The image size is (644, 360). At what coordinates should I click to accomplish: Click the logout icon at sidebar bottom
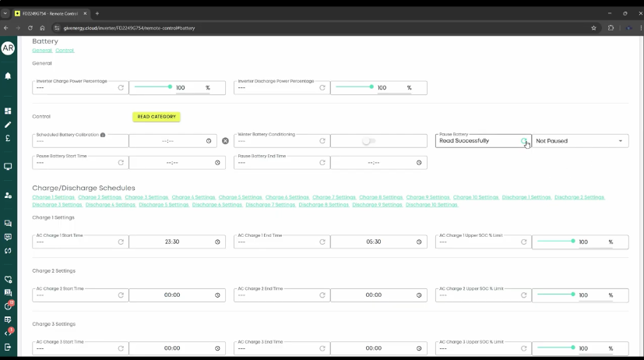point(8,347)
